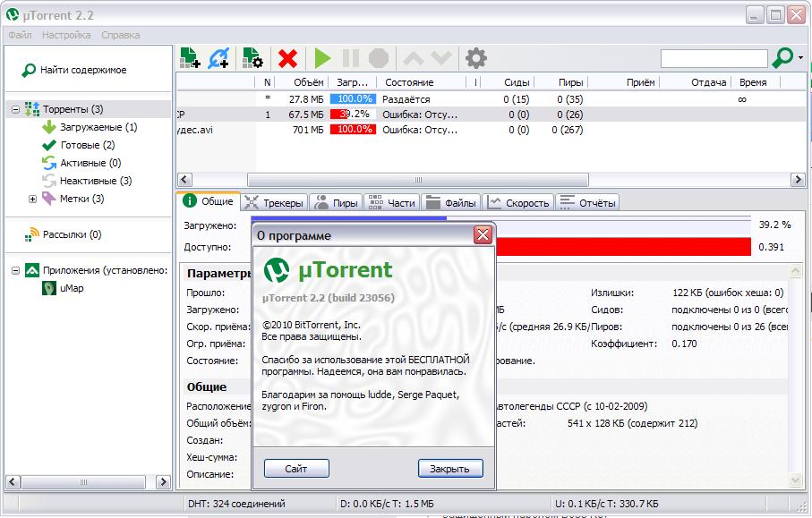The height and width of the screenshot is (518, 812).
Task: Open the uMap app in sidebar
Action: [x=72, y=288]
